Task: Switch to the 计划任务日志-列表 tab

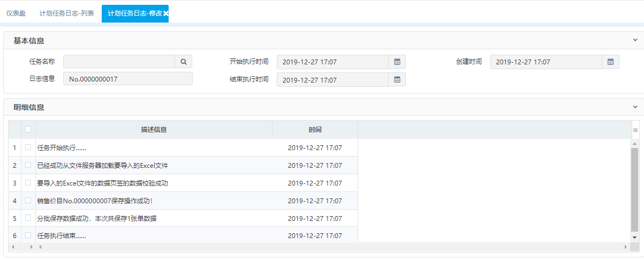Action: [x=67, y=13]
